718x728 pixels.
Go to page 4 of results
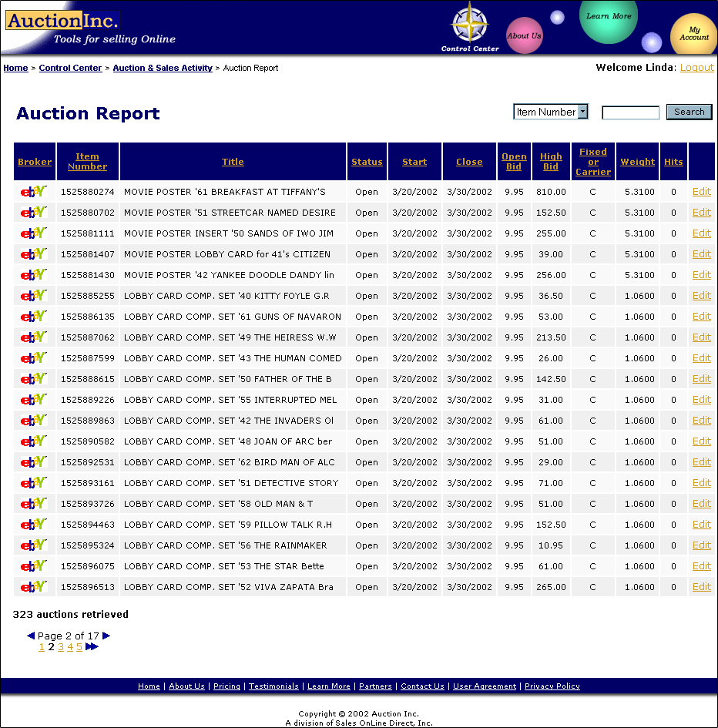point(70,647)
